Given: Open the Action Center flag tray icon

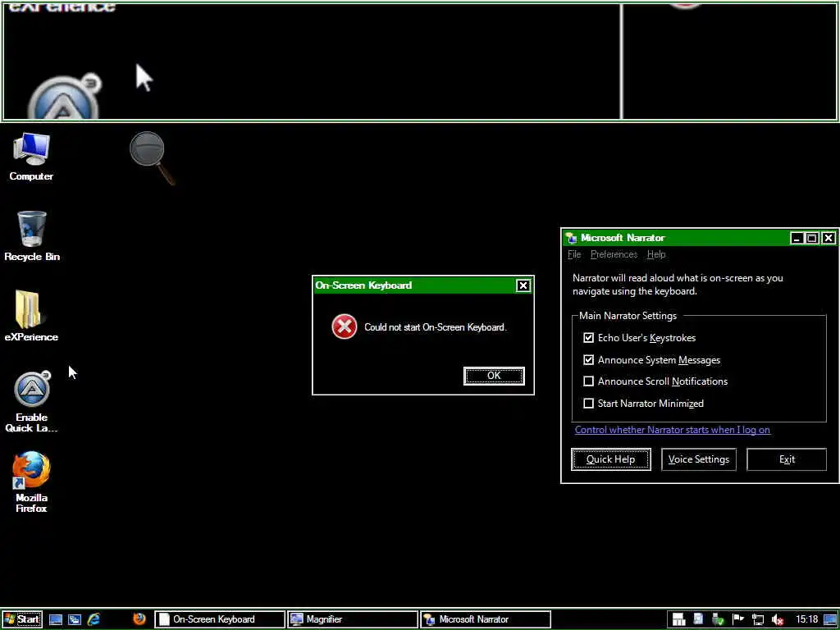Looking at the screenshot, I should 738,619.
